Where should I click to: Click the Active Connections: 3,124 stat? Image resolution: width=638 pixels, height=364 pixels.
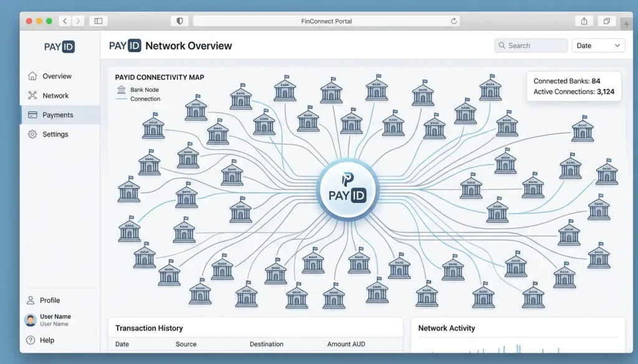point(574,92)
